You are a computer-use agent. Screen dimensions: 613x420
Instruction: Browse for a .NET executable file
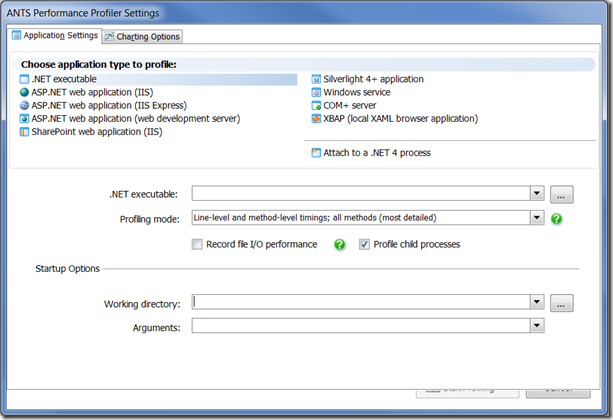pos(562,194)
